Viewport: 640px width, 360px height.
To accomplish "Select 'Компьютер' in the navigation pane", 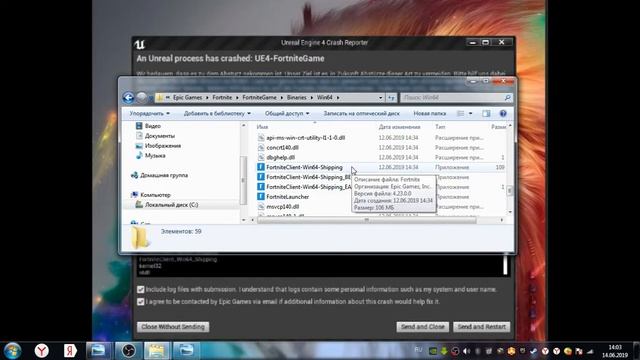I will (x=155, y=195).
